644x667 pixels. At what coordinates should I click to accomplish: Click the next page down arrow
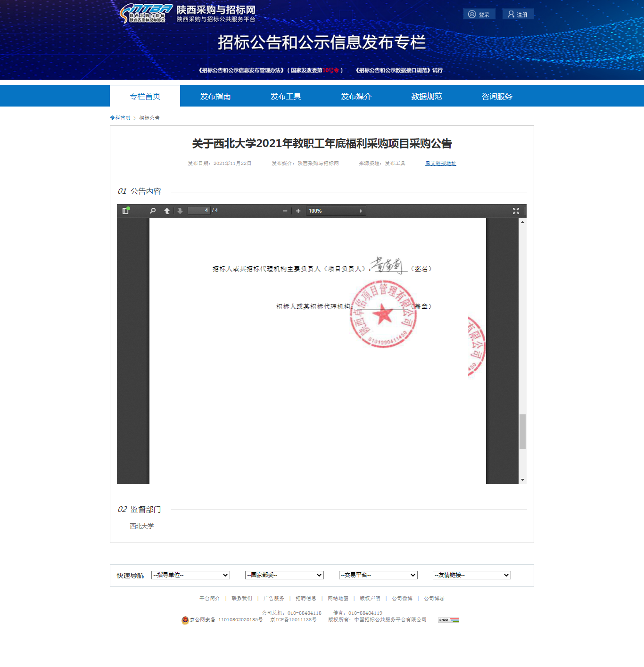(180, 211)
